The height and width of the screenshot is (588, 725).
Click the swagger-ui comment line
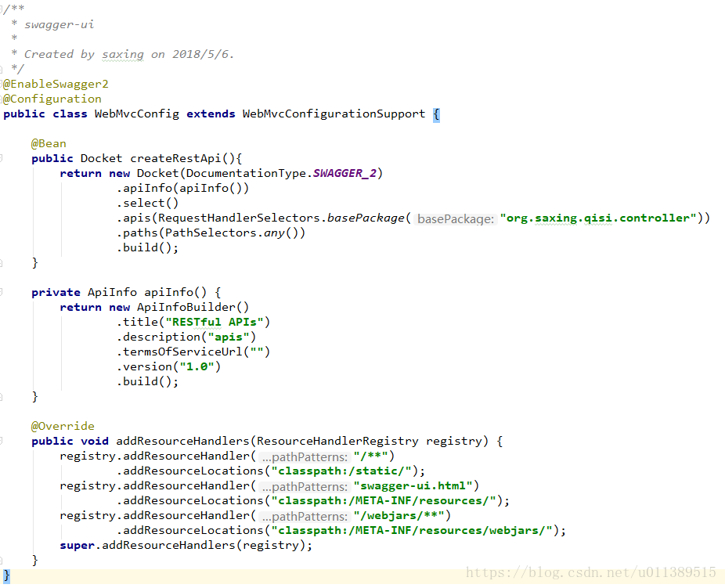(60, 24)
